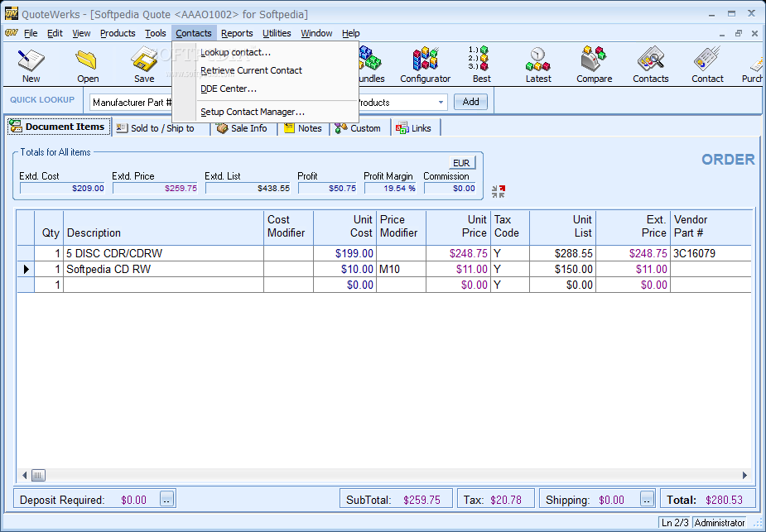This screenshot has width=766, height=532.
Task: Click the Profit Margin 19.54 % field
Action: (390, 189)
